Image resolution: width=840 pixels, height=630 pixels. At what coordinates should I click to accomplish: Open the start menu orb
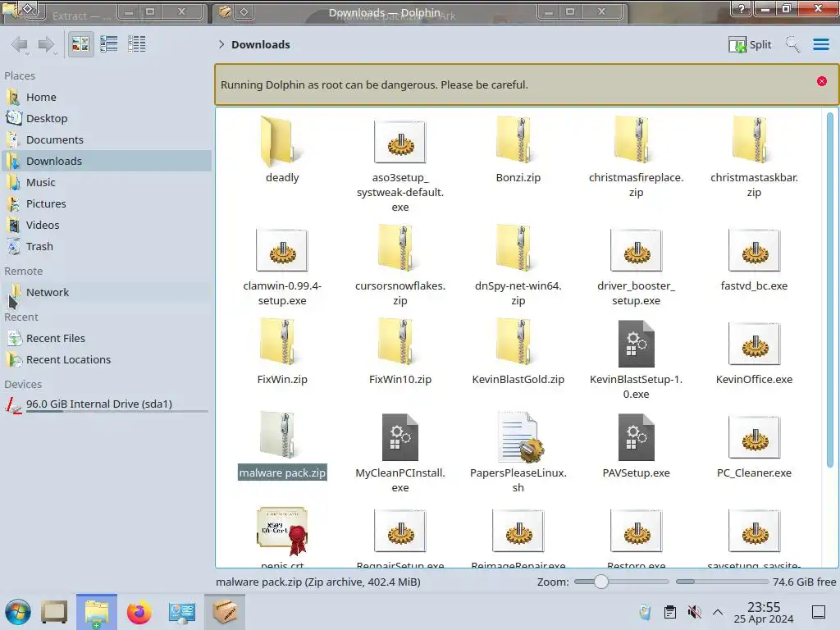pyautogui.click(x=18, y=612)
